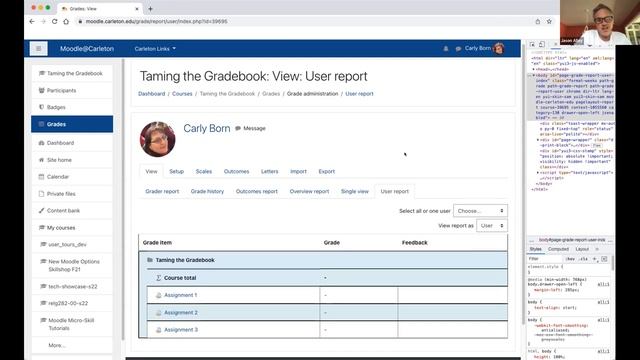Click the Assignment 2 item icon
640x360 pixels.
[x=159, y=313]
